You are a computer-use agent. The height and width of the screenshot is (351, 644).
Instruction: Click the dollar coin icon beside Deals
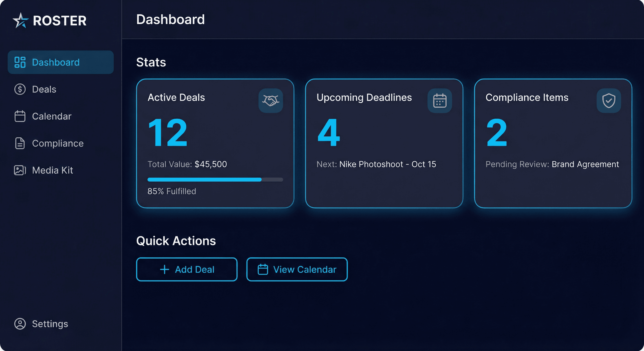20,89
